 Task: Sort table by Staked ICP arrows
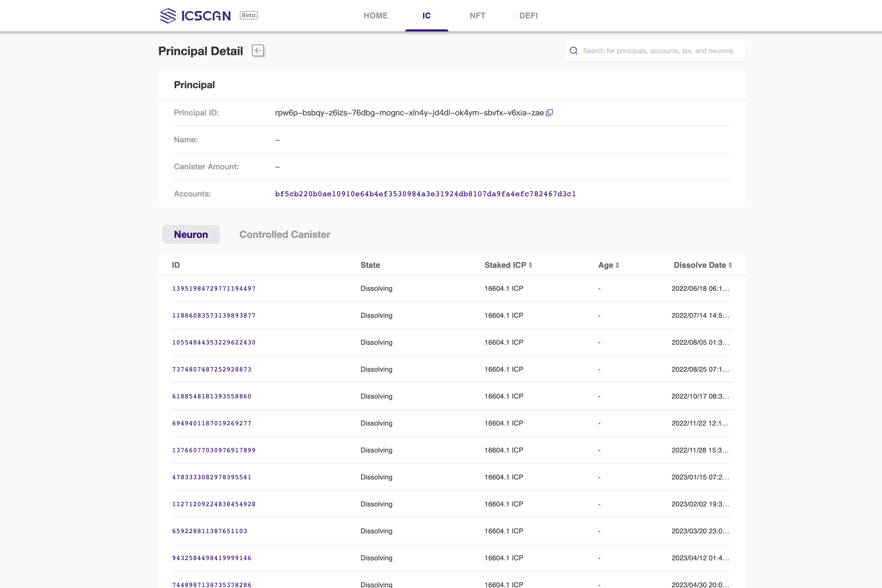530,265
